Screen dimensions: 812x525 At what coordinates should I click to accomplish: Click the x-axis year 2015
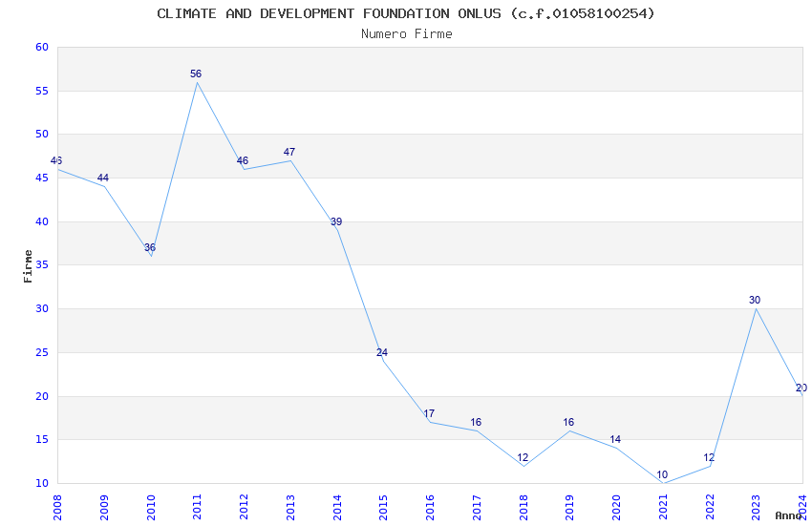[383, 507]
